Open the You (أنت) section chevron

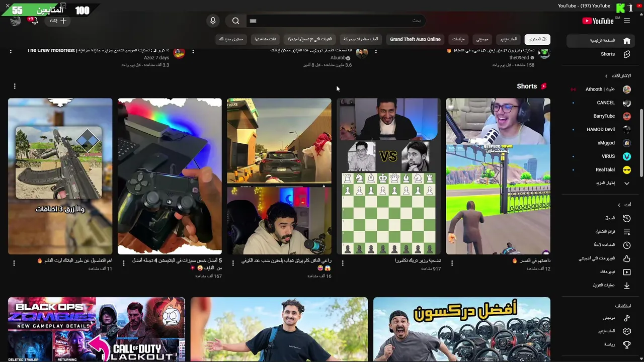pyautogui.click(x=619, y=205)
